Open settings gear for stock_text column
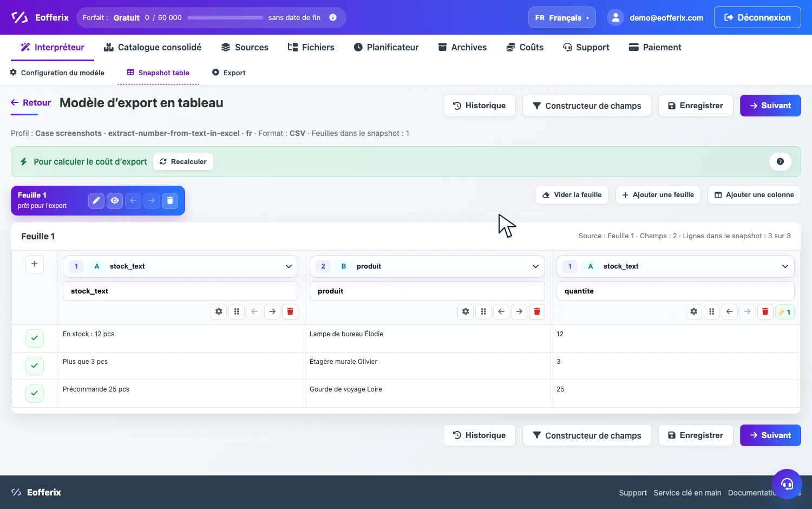This screenshot has height=509, width=812. pos(219,311)
